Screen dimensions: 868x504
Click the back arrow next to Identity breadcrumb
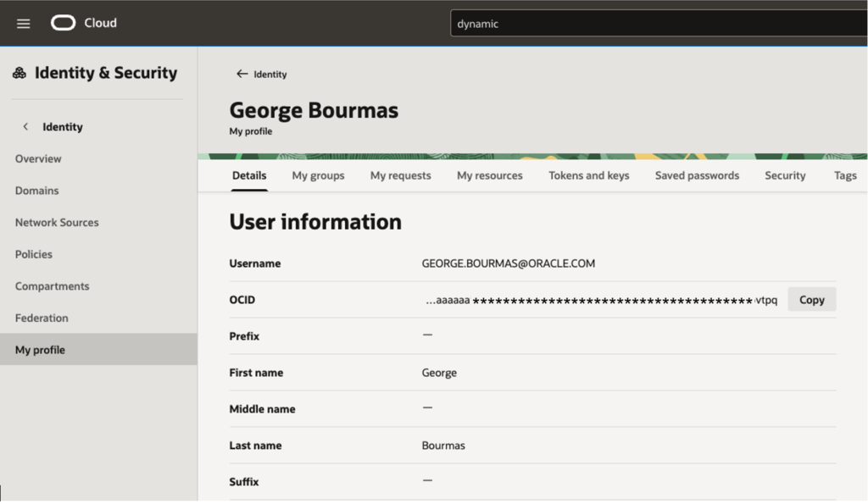242,74
